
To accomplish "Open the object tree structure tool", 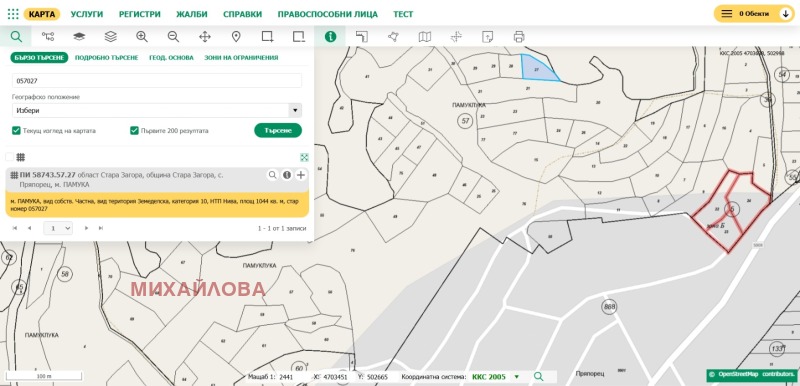I will [x=48, y=37].
